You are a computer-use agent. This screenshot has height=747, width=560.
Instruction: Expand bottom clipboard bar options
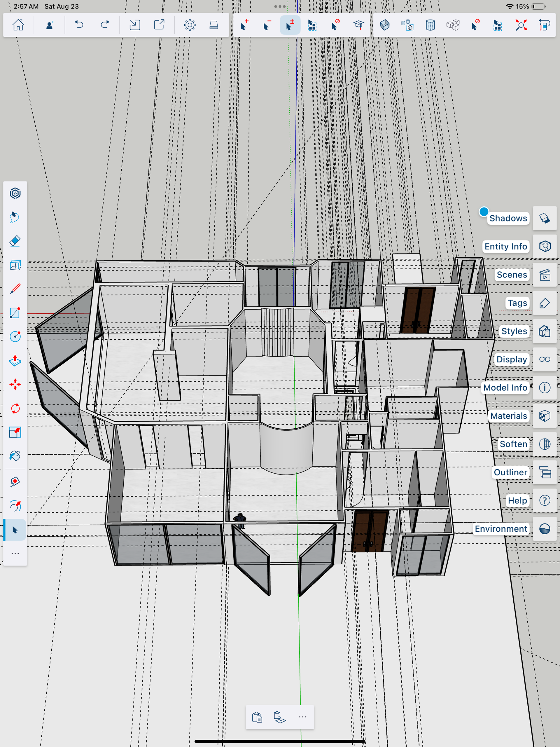click(x=302, y=717)
